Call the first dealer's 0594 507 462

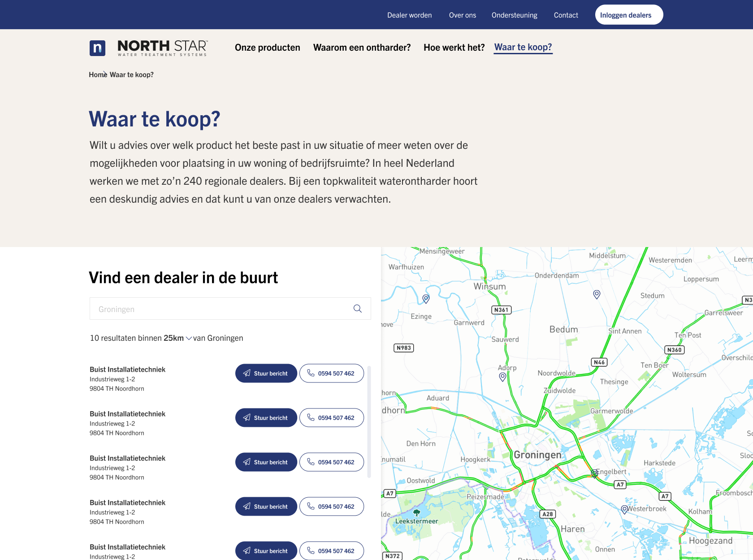click(332, 373)
